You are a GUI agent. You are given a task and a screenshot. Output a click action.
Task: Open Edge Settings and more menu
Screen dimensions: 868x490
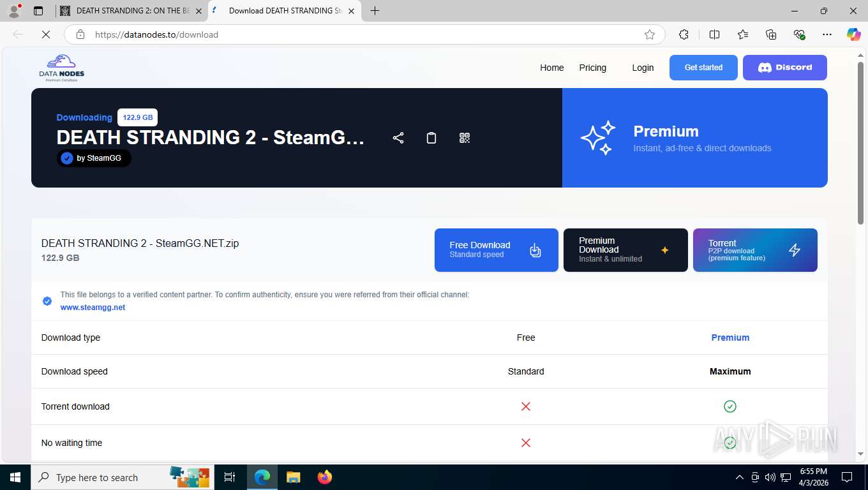point(827,34)
